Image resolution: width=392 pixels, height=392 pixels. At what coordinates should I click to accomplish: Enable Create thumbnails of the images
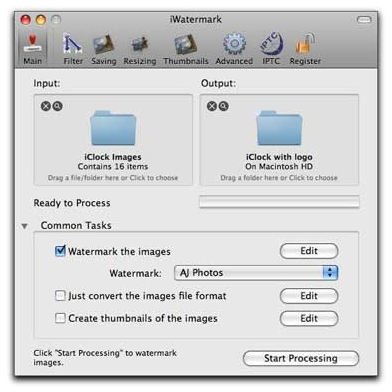point(60,318)
